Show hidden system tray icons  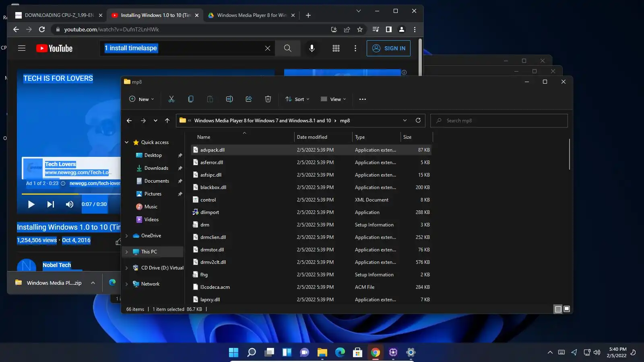coord(550,352)
